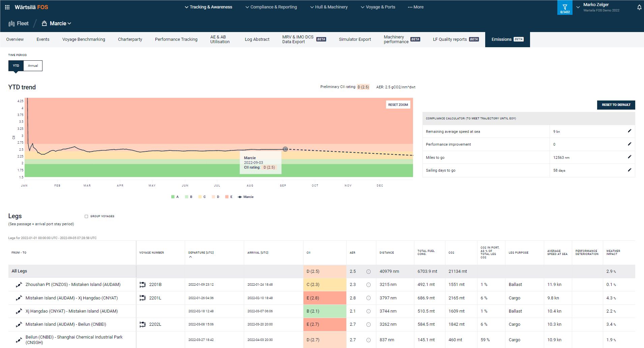Click pencil icon for Performance improvement
This screenshot has height=348, width=644.
(x=629, y=144)
